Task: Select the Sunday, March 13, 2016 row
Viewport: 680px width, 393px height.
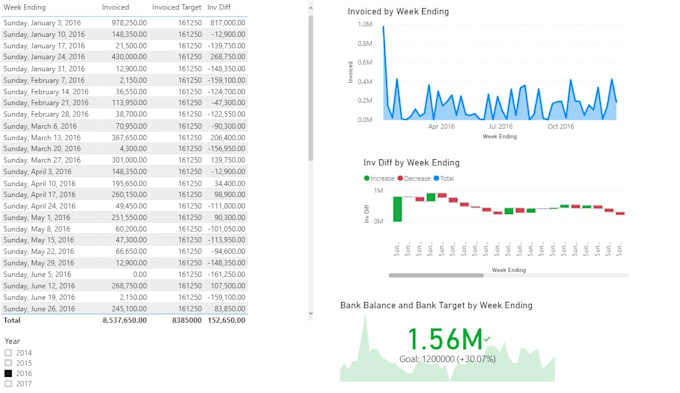Action: point(124,138)
